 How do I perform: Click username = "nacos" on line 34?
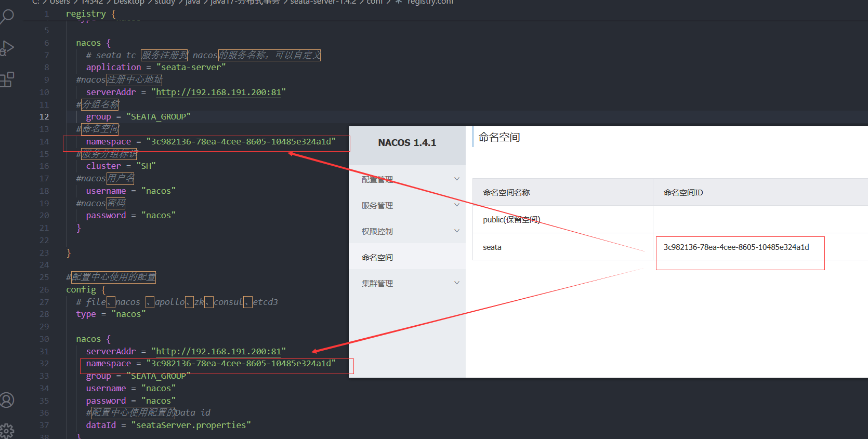[131, 388]
